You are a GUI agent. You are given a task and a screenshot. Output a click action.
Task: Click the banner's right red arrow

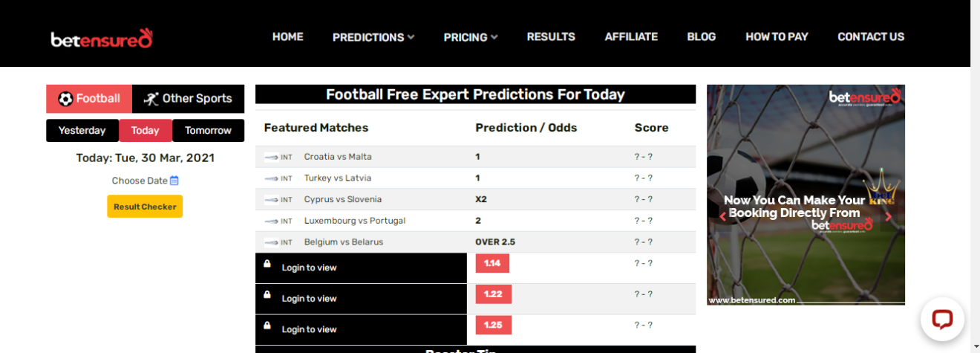coord(888,217)
